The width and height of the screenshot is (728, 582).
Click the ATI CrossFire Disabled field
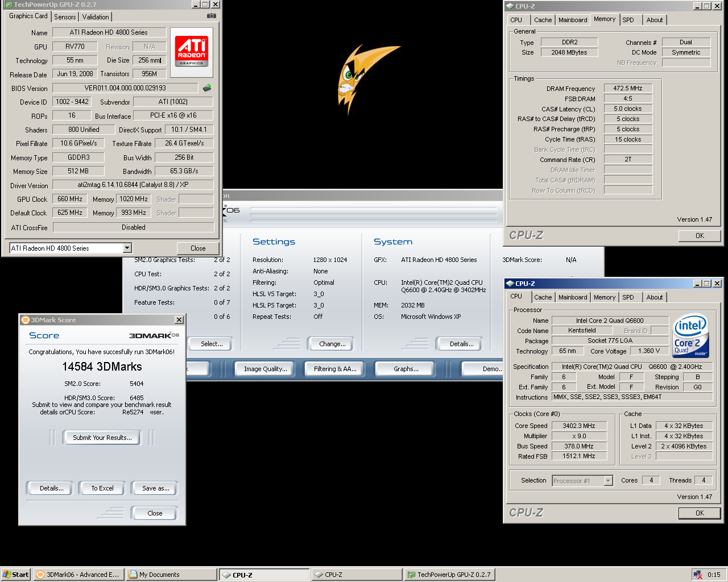pos(133,227)
